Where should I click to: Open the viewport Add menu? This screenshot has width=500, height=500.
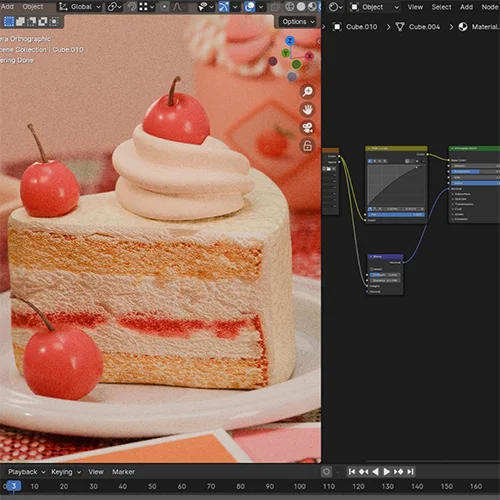pos(7,7)
